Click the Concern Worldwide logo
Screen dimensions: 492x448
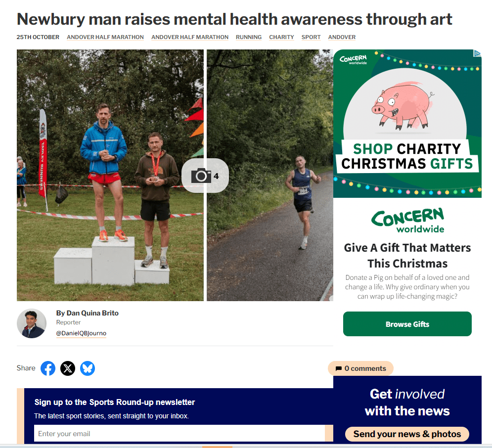(x=407, y=220)
